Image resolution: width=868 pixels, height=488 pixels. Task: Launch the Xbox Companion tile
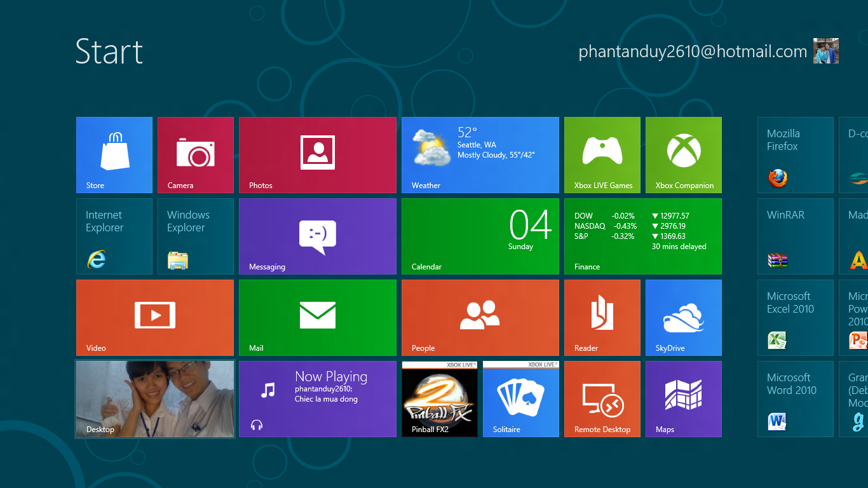(684, 155)
